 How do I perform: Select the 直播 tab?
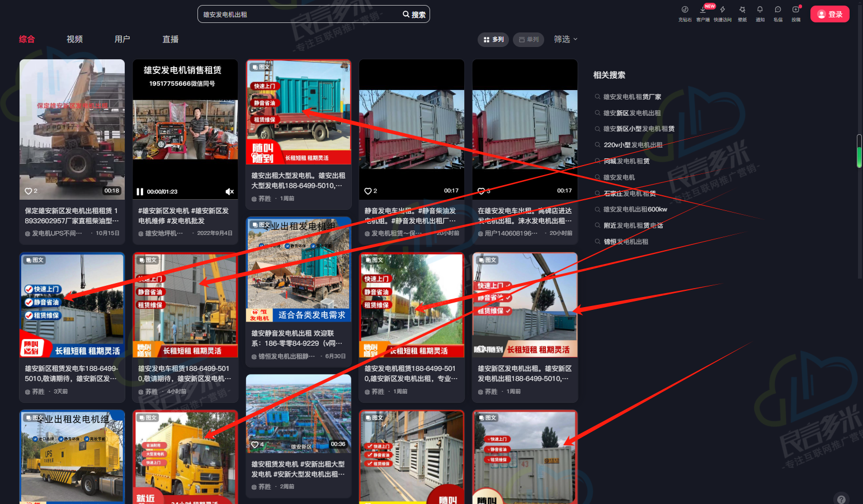click(x=171, y=39)
